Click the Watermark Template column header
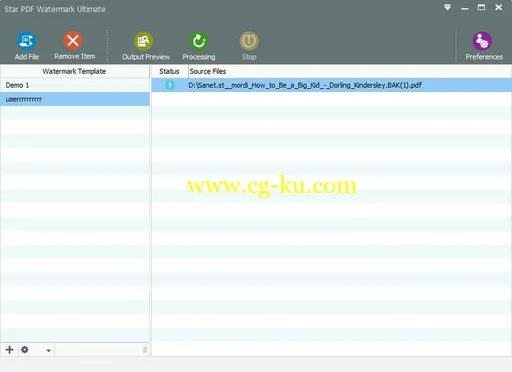Viewport: 512px width, 372px height. point(74,71)
